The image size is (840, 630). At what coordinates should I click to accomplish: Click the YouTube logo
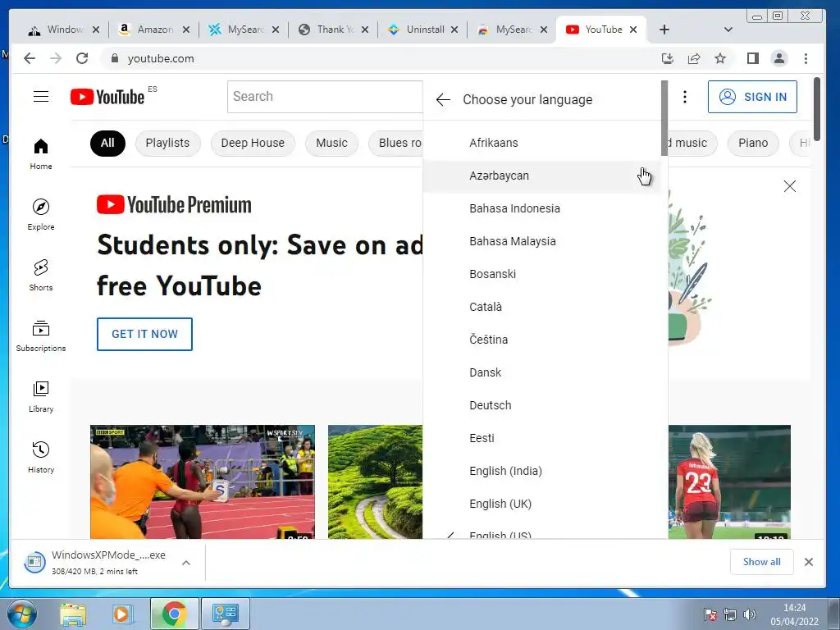coord(107,97)
